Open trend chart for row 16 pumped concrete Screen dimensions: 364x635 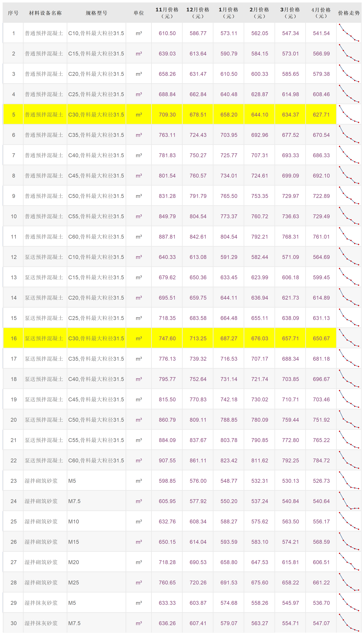349,338
